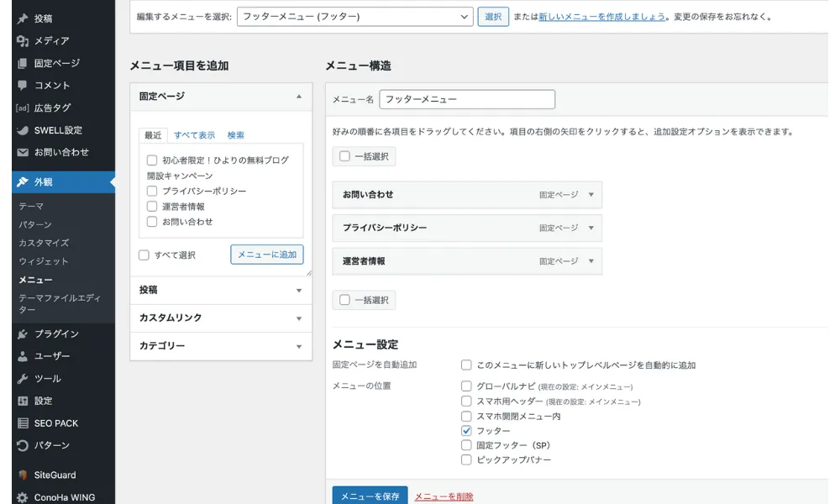
Task: Open the menu selection dropdown フッターメニュー
Action: coord(354,17)
